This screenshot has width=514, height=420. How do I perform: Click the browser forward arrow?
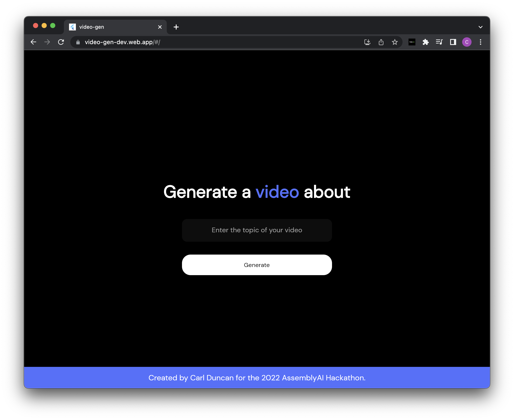pyautogui.click(x=47, y=42)
